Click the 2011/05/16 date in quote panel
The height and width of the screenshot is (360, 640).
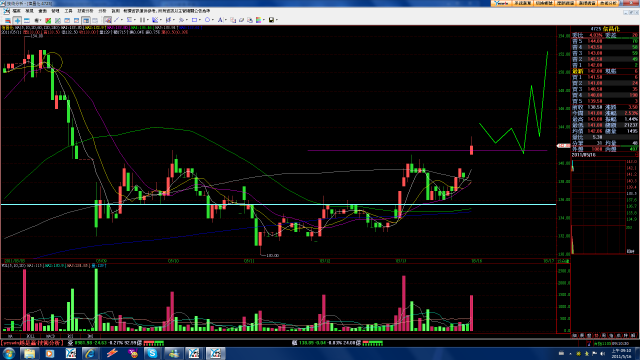[x=584, y=155]
